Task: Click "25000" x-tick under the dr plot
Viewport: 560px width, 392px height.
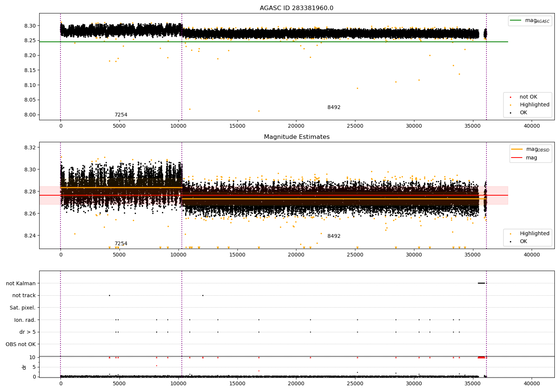Action: [355, 383]
